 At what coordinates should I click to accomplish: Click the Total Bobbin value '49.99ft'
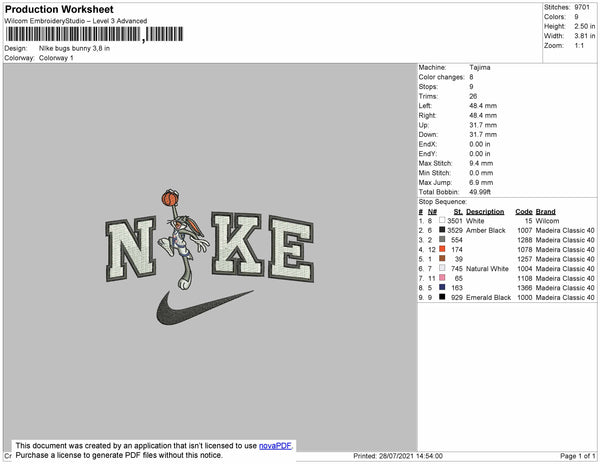tap(480, 192)
